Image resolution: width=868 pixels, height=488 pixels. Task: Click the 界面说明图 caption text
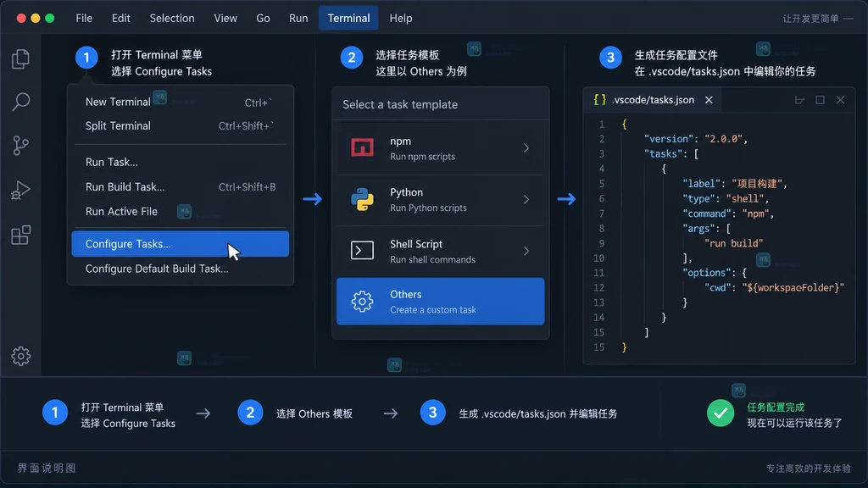47,468
